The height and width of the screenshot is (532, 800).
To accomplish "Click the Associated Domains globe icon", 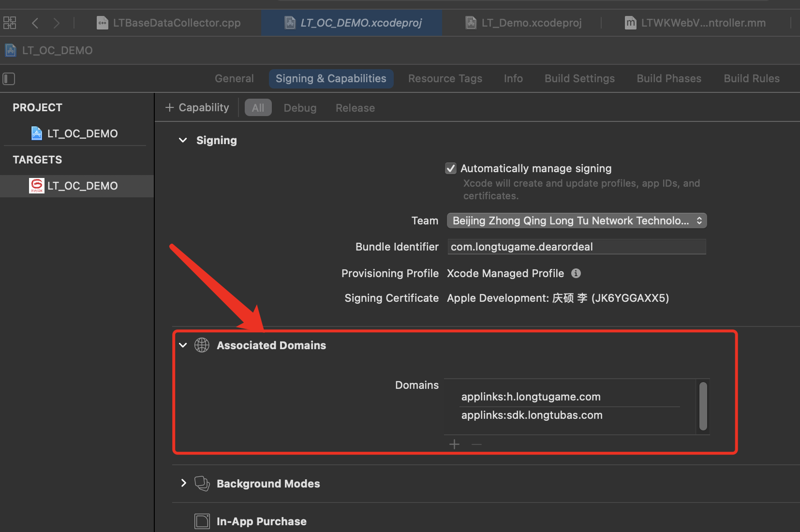I will click(x=202, y=345).
